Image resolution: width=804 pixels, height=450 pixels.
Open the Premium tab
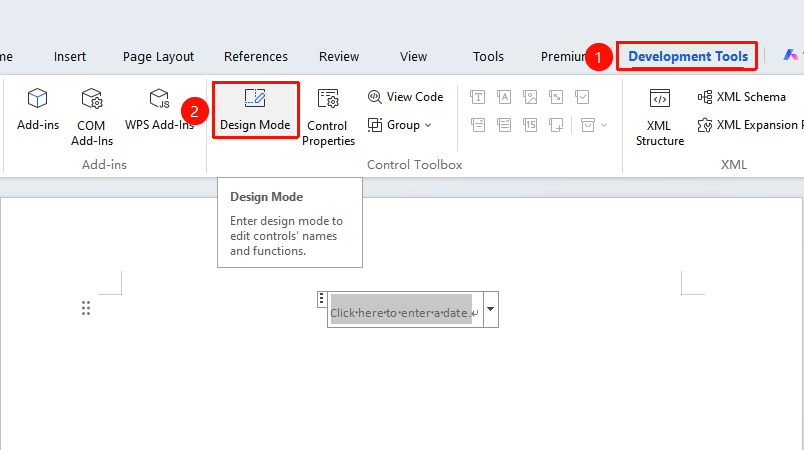click(x=562, y=56)
